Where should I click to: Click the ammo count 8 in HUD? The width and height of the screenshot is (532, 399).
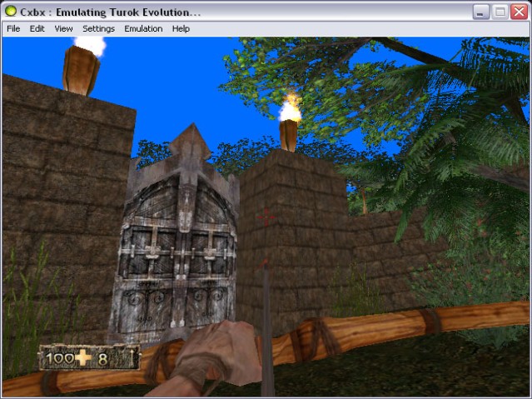point(103,359)
